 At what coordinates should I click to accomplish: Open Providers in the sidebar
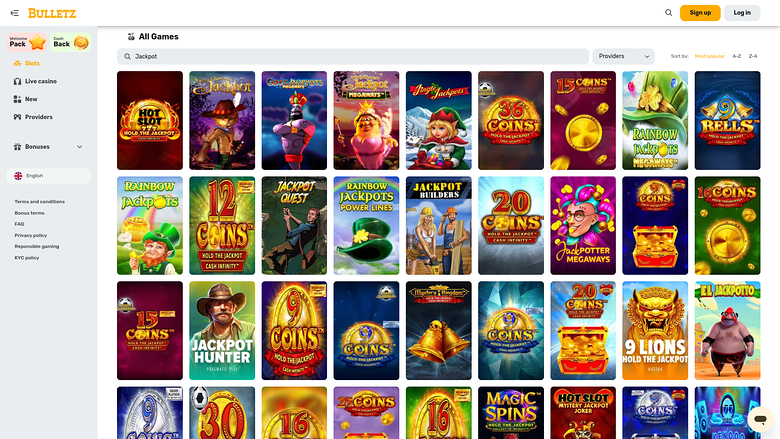tap(38, 117)
